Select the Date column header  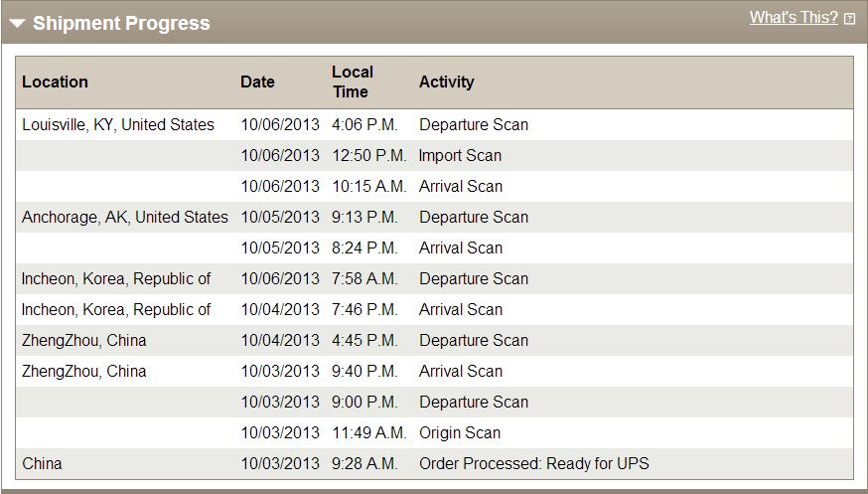click(257, 82)
